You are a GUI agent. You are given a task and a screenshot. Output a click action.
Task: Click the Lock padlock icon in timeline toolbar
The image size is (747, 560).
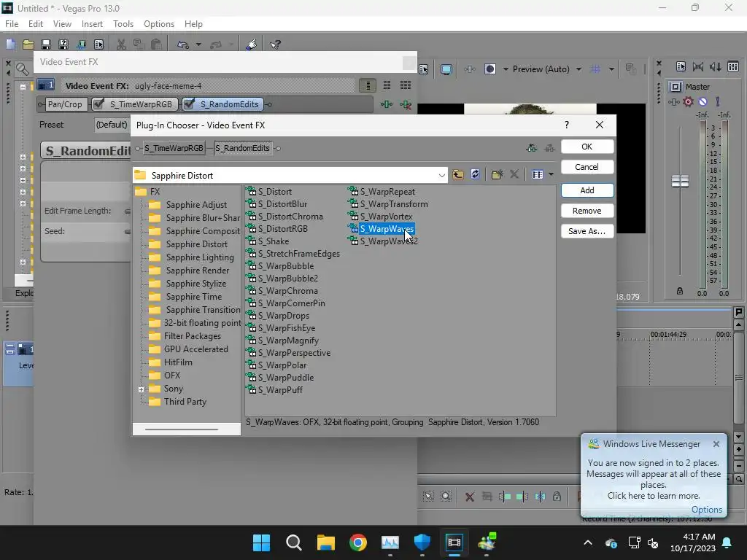[557, 497]
